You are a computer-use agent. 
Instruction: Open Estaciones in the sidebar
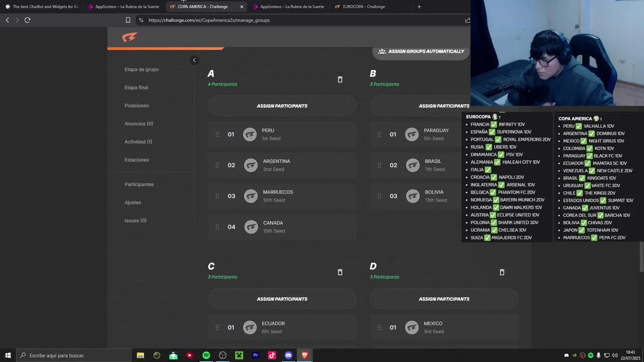pyautogui.click(x=137, y=160)
